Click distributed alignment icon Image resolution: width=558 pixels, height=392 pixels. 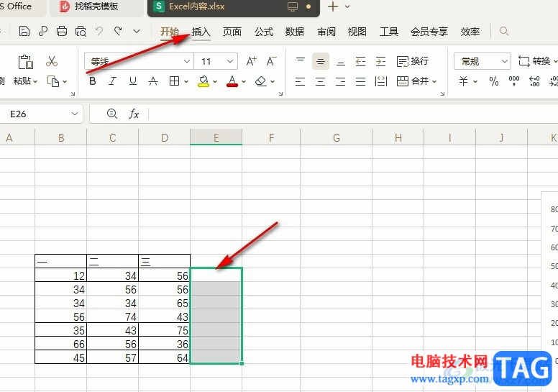click(x=381, y=81)
